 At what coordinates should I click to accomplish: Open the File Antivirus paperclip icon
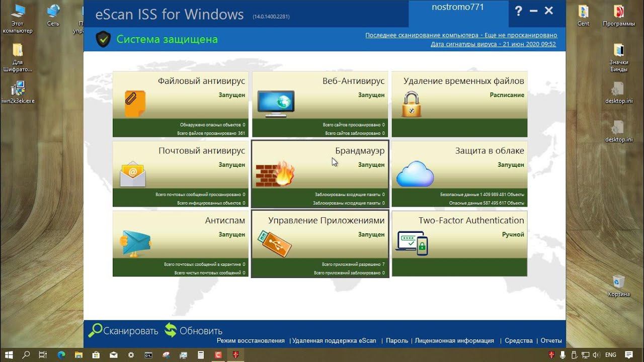point(135,104)
